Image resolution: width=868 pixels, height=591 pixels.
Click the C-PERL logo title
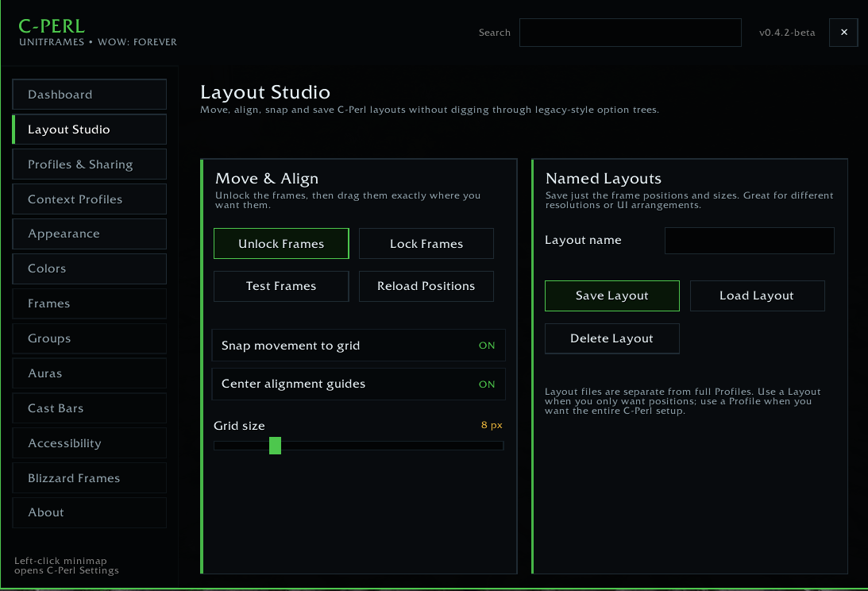52,26
